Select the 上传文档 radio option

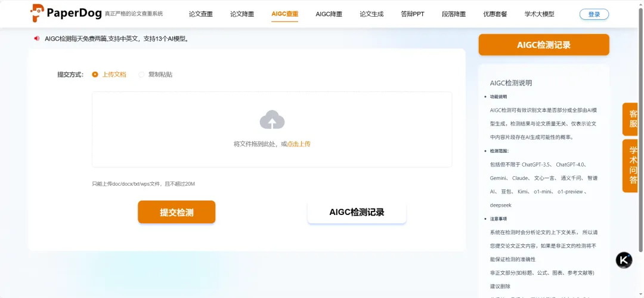click(109, 75)
